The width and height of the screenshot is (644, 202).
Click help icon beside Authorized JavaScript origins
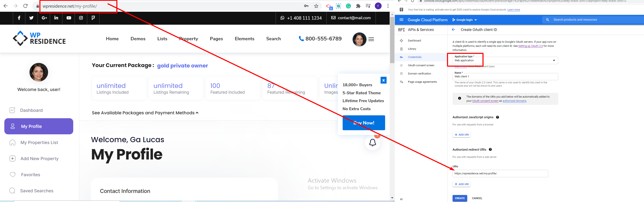(x=497, y=117)
